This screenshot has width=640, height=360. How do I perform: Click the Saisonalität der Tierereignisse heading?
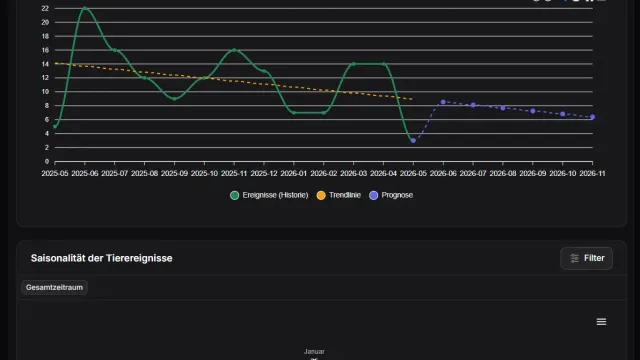(102, 258)
